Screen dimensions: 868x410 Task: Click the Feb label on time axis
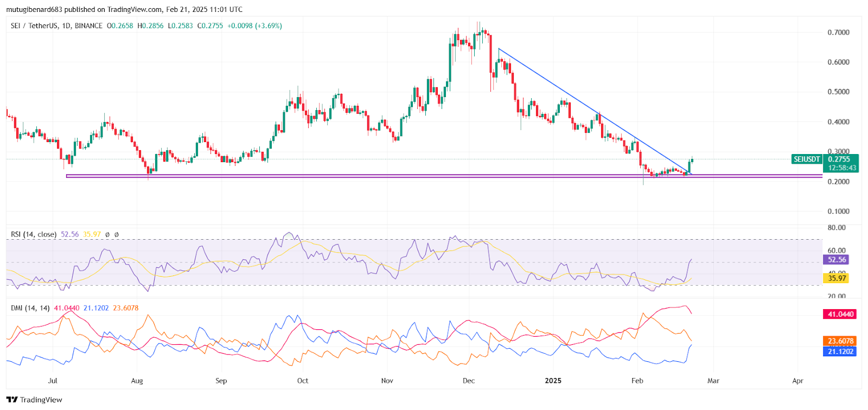637,380
